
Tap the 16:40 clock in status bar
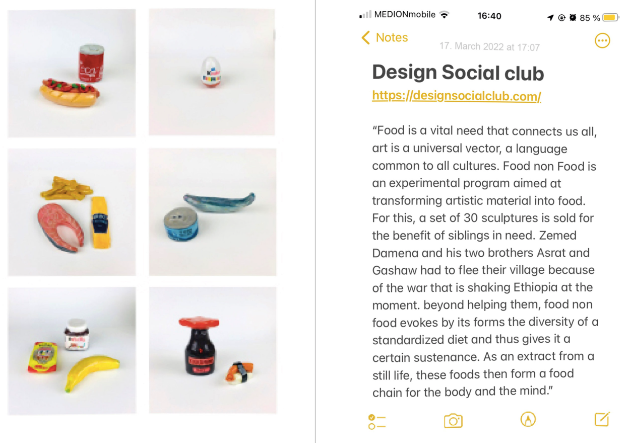(x=490, y=17)
